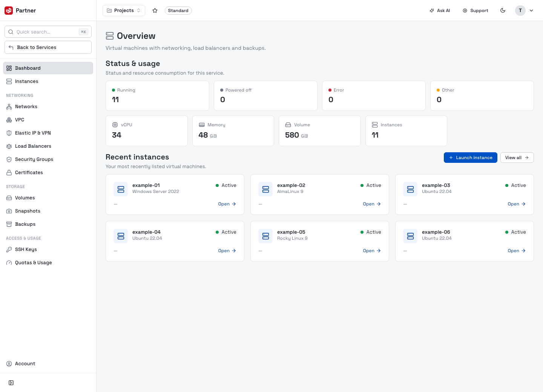Open Backups in the sidebar
This screenshot has width=543, height=392.
[48, 224]
